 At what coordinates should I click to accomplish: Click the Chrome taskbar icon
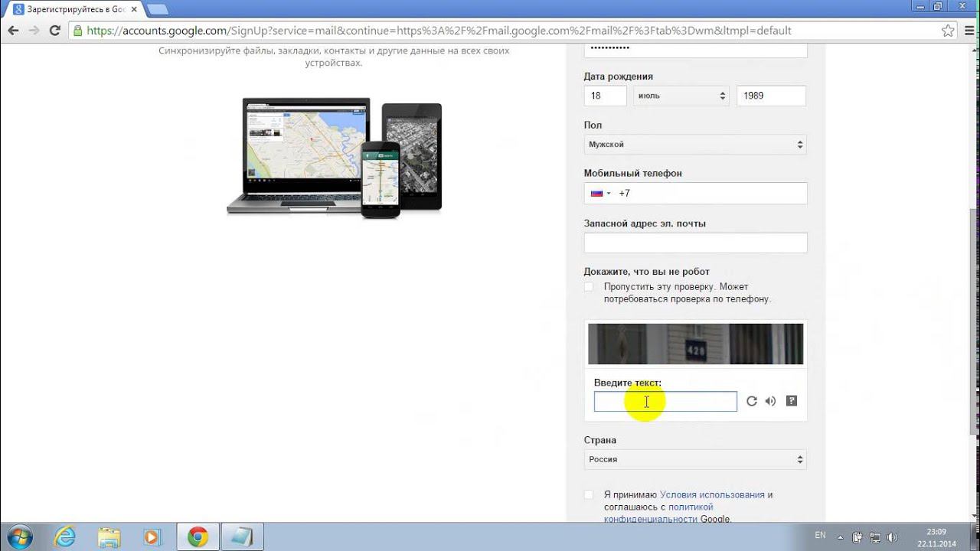click(x=198, y=537)
